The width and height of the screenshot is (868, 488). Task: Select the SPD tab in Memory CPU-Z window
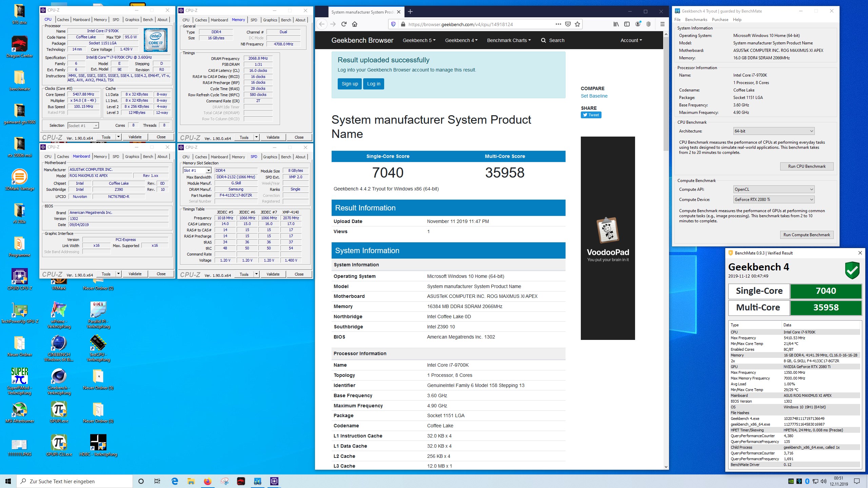(x=254, y=20)
